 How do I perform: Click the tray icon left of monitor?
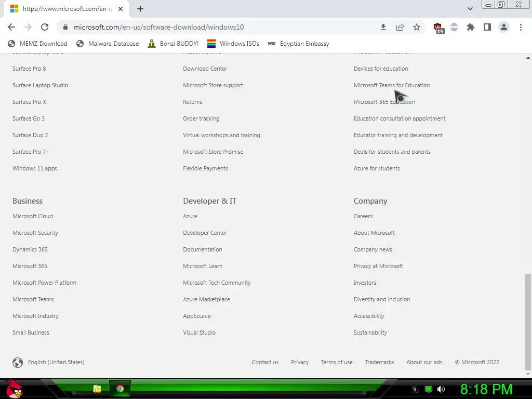[x=415, y=389]
